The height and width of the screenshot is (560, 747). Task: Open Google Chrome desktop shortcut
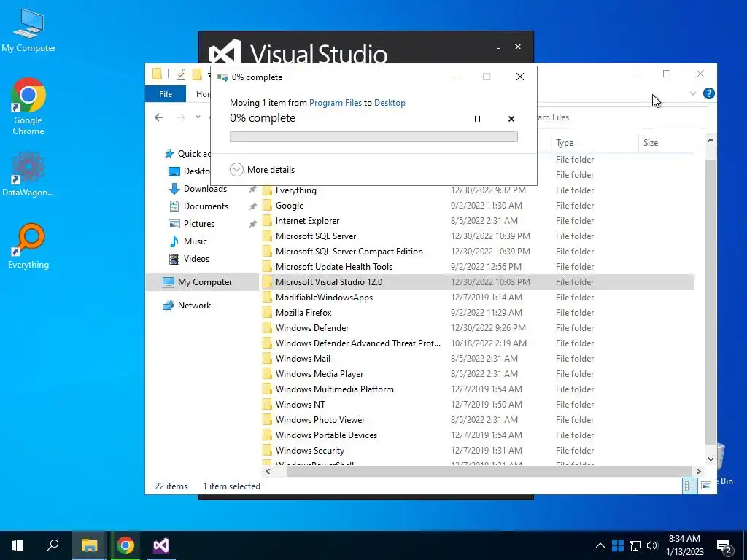pos(28,106)
